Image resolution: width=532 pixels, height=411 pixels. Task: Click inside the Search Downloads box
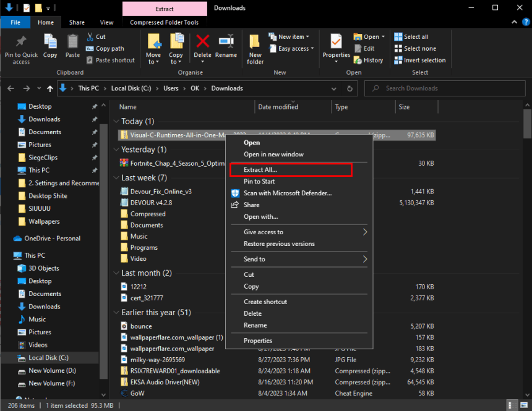pos(444,88)
